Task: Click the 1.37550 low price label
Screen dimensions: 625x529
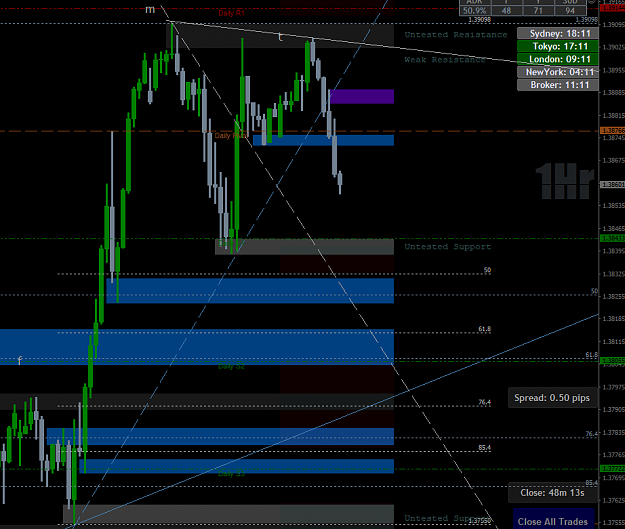Action: (480, 521)
